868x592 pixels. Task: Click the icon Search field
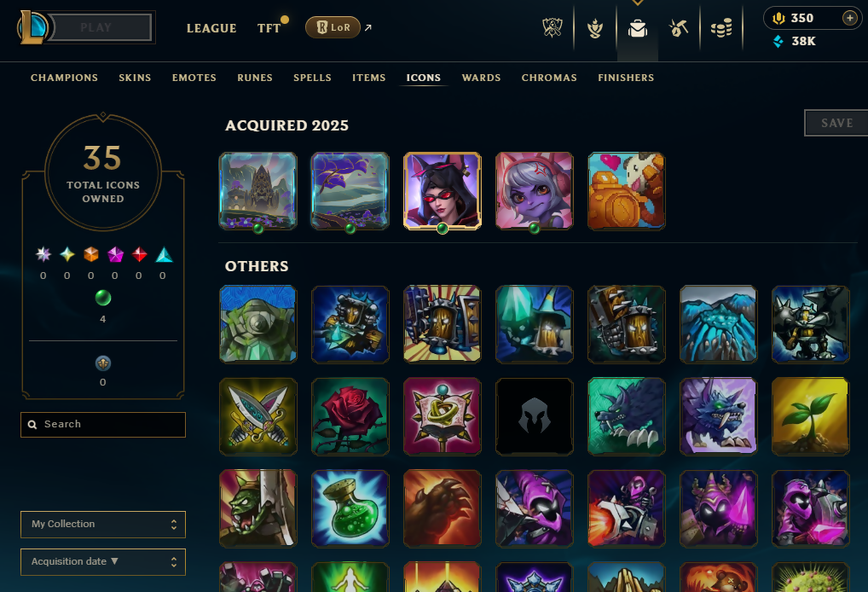click(x=103, y=425)
